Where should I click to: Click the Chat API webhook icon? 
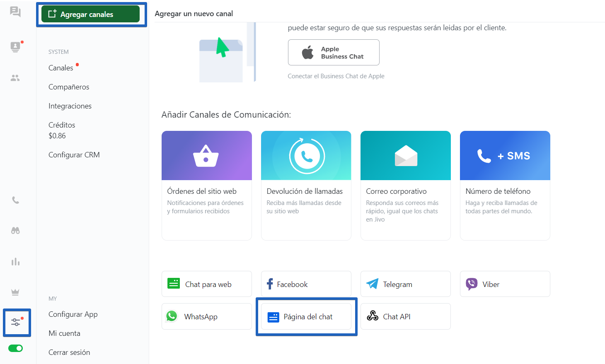pos(373,316)
